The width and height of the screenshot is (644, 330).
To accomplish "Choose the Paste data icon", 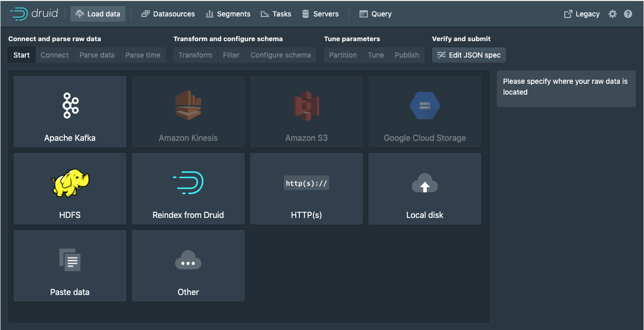I will click(70, 260).
